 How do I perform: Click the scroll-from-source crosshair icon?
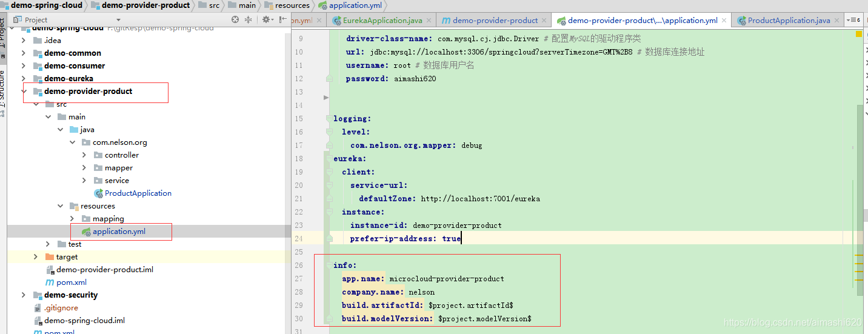click(x=235, y=20)
